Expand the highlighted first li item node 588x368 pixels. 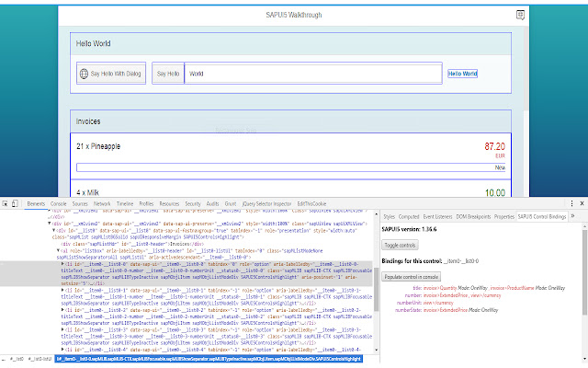[x=62, y=263]
